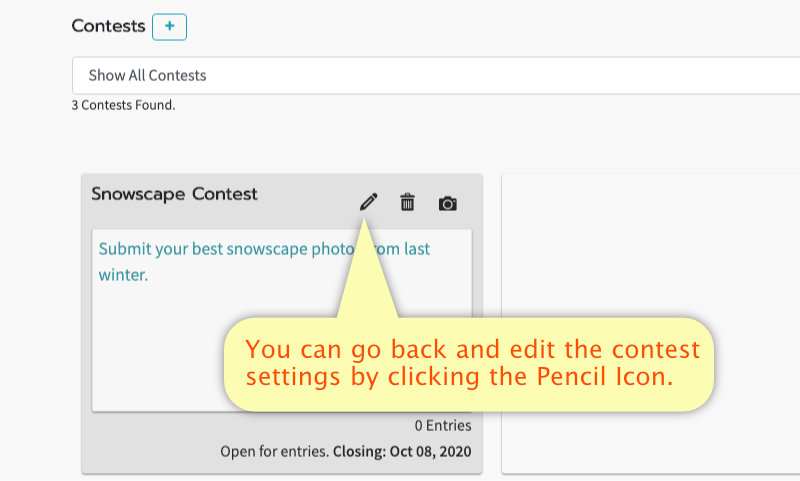Image resolution: width=800 pixels, height=481 pixels.
Task: Open the Show All Contests filter dropdown
Action: pyautogui.click(x=436, y=75)
